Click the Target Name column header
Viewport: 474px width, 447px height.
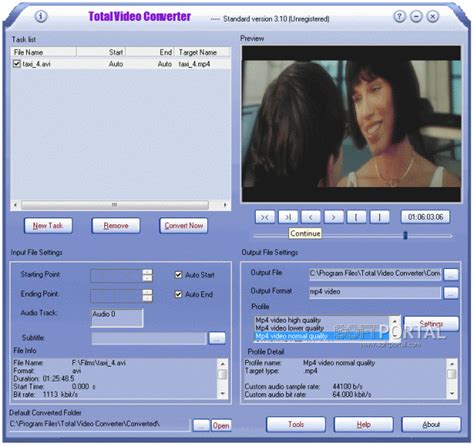coord(202,52)
